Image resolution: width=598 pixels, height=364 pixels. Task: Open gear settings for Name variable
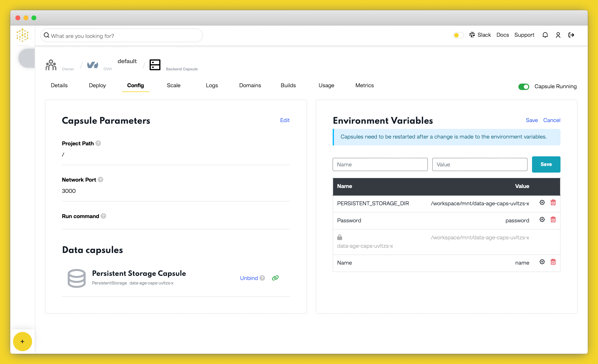pos(542,262)
